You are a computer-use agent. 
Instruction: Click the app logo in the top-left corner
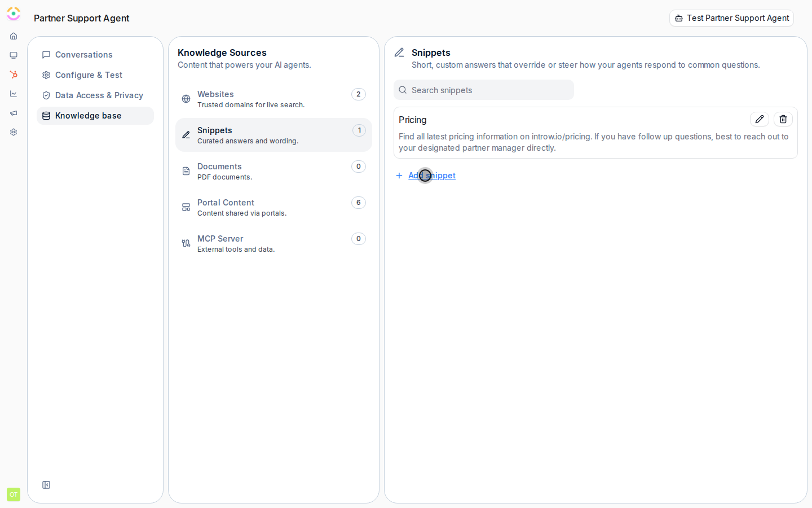pos(14,14)
